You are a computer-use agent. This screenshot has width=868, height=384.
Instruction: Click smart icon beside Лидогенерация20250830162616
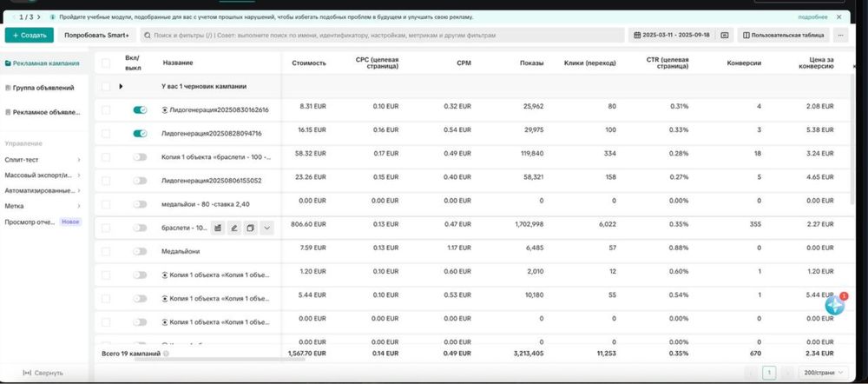[164, 109]
